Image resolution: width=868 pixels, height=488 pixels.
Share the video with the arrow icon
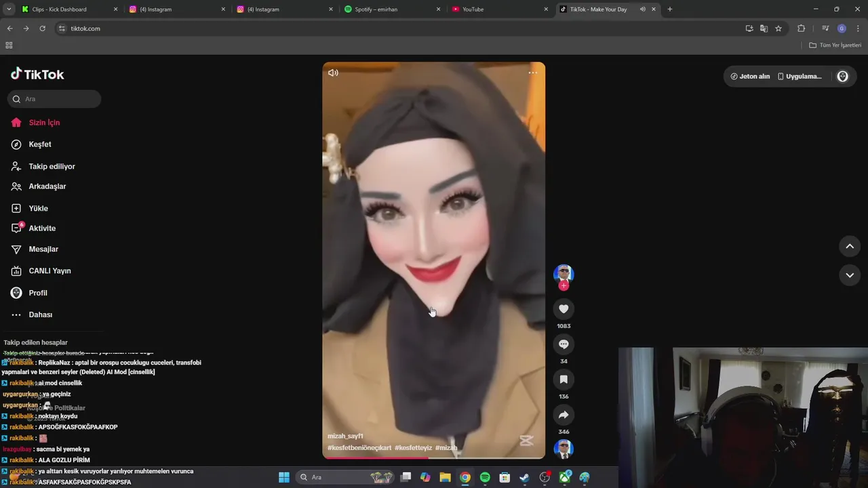(564, 415)
